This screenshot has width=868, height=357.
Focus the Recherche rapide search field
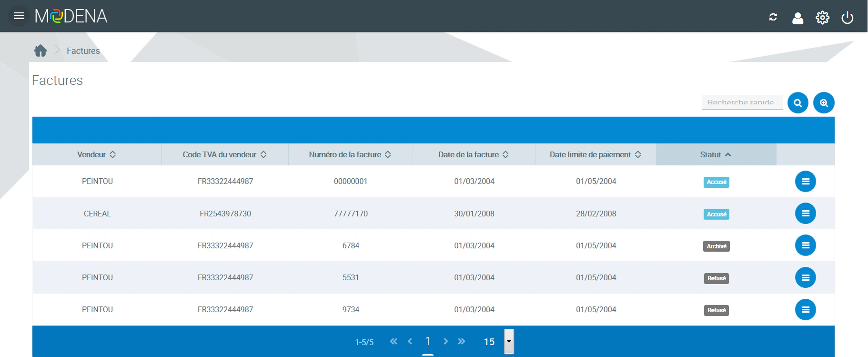742,102
